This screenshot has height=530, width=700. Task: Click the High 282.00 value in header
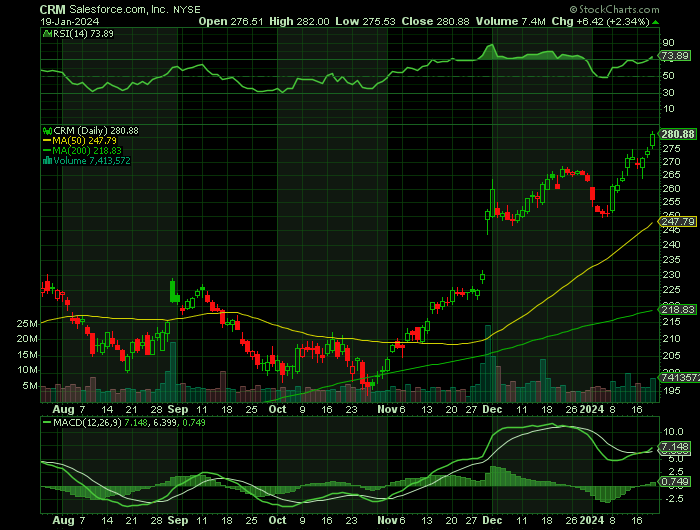point(299,21)
